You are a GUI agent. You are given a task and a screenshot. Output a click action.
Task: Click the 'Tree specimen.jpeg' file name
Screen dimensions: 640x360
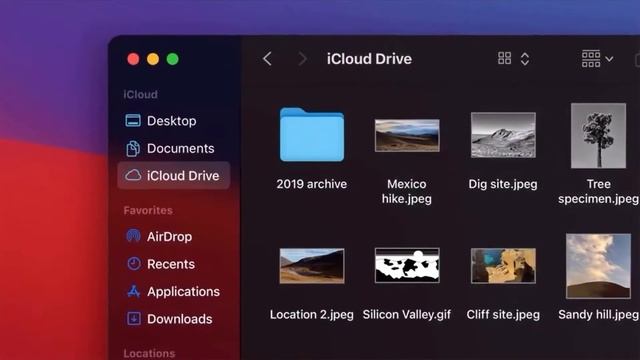(x=598, y=191)
